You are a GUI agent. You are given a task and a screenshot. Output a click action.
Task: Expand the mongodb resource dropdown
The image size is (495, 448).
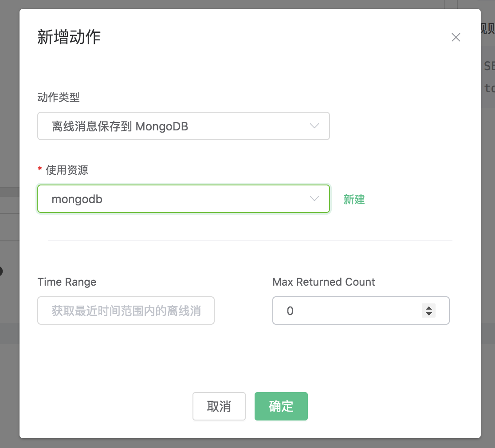tap(177, 199)
